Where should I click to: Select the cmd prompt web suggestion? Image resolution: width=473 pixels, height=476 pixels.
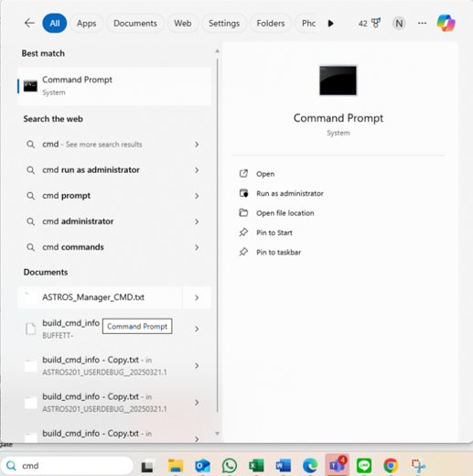point(114,196)
